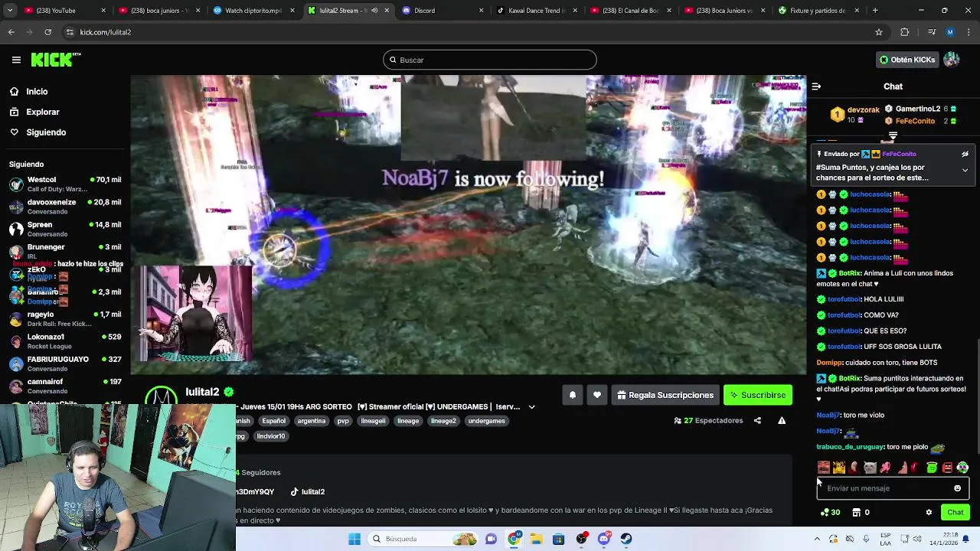980x551 pixels.
Task: Expand the stream title dropdown chevron
Action: pos(531,407)
